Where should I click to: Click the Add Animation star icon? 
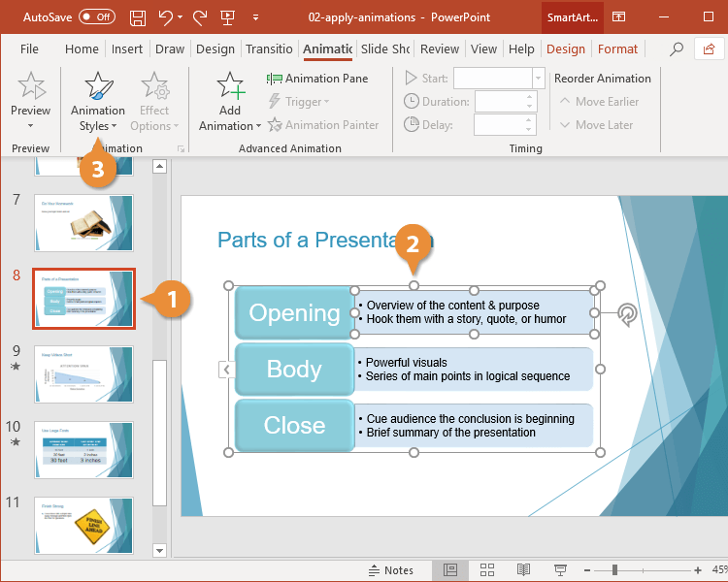(x=230, y=86)
